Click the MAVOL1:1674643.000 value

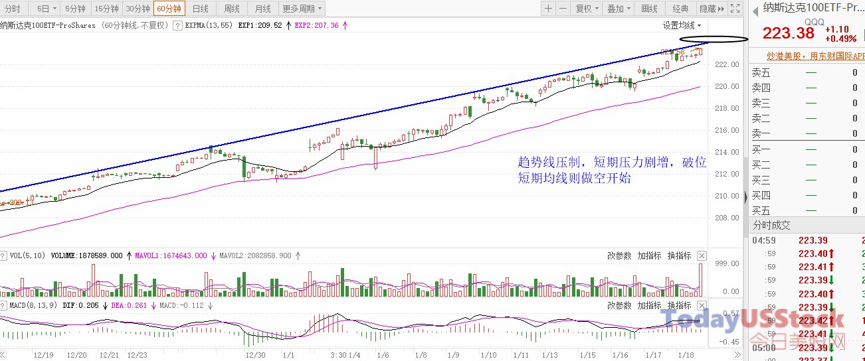pos(172,256)
